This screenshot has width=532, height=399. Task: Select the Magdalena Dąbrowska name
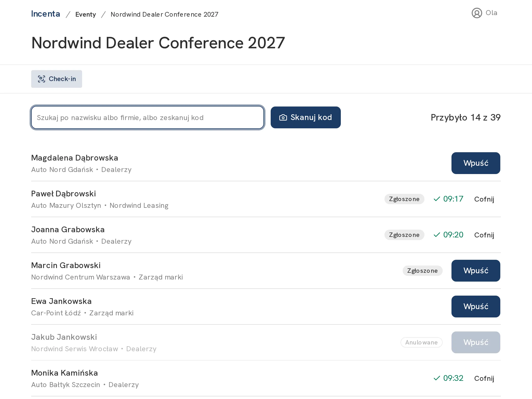click(75, 158)
